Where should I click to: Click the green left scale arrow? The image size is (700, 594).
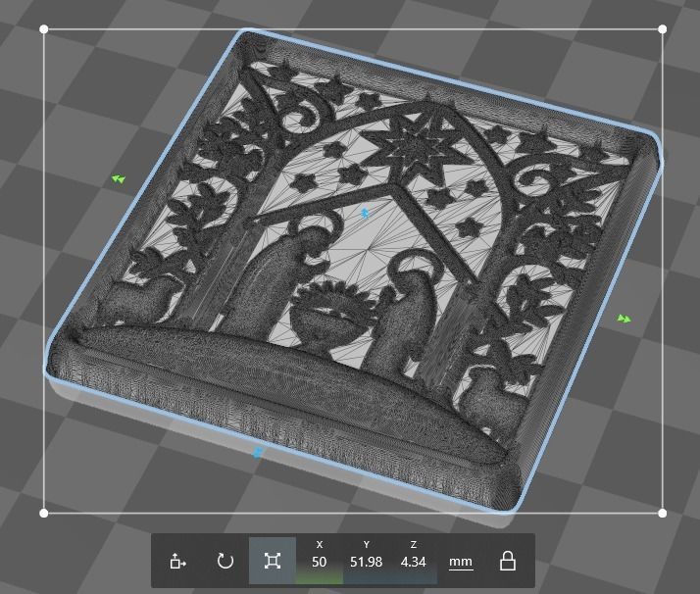click(119, 179)
